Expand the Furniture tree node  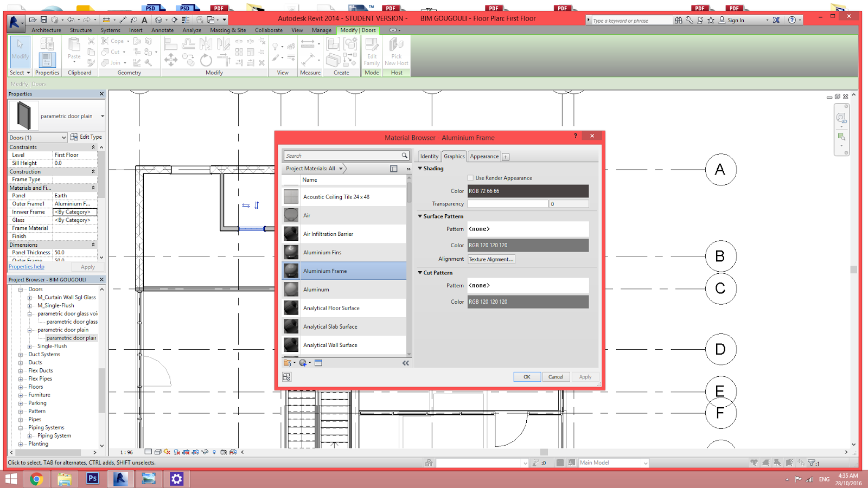click(x=21, y=395)
